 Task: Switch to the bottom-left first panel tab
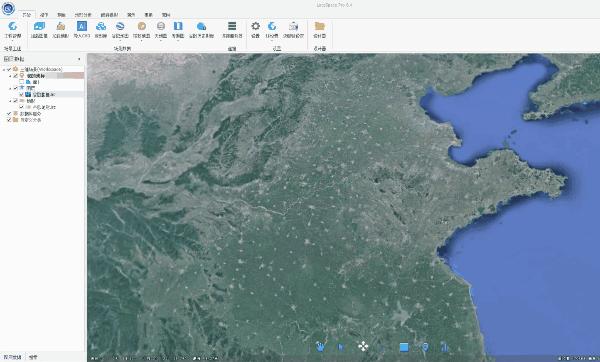coord(12,357)
